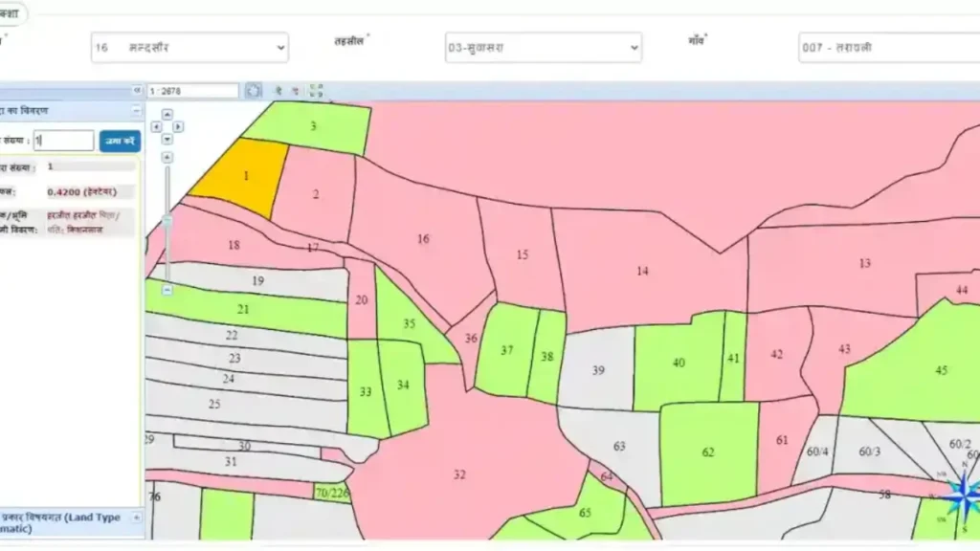Collapse the left side panel
Image resolution: width=980 pixels, height=551 pixels.
pyautogui.click(x=137, y=92)
